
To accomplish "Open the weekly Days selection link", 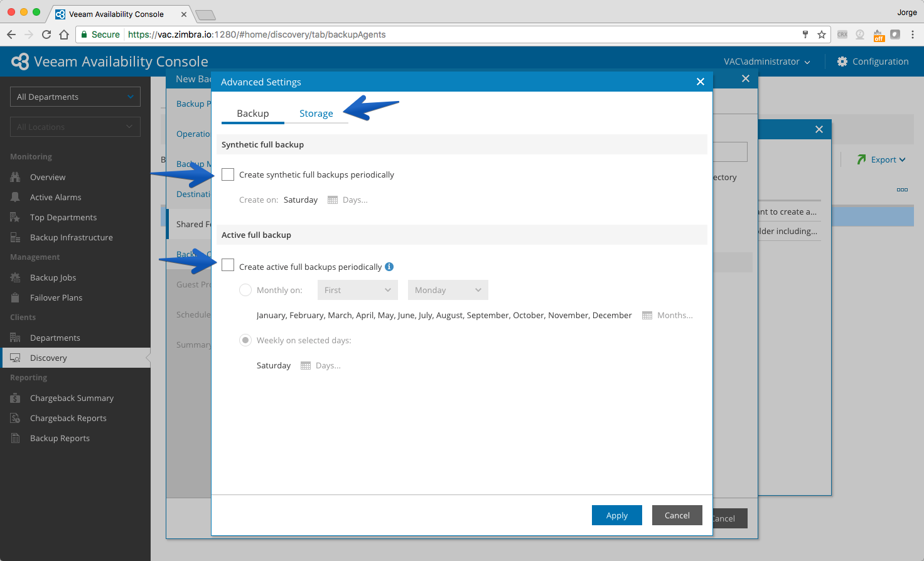I will click(328, 366).
